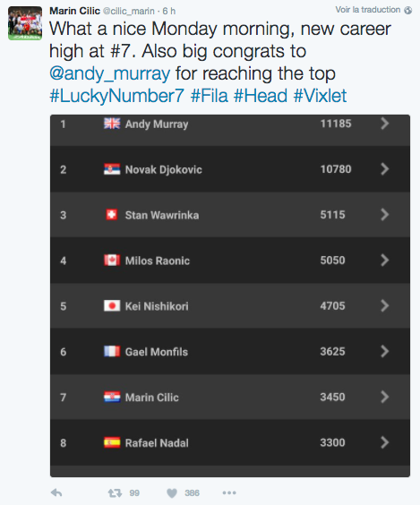Click the Japanese flag beside Nishikori
Viewport: 420px width, 505px height.
pos(112,305)
